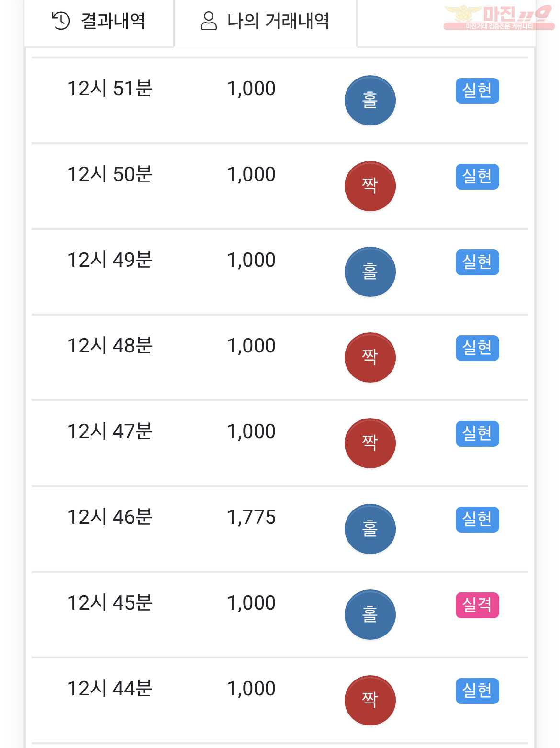Select the blue 홀 circle at 12시 49분

(x=370, y=272)
